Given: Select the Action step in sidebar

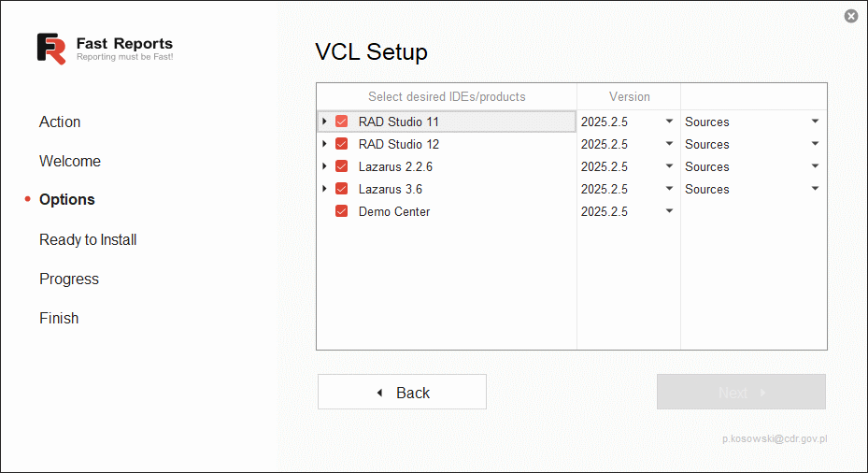Looking at the screenshot, I should [60, 122].
